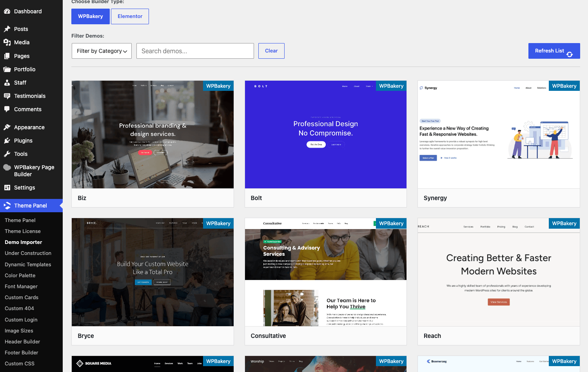
Task: Switch builder type to Elementor
Action: [x=130, y=16]
